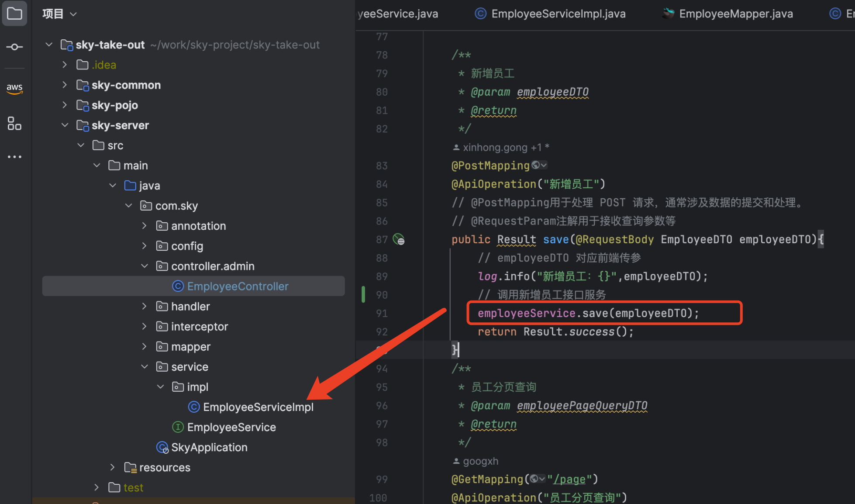Image resolution: width=855 pixels, height=504 pixels.
Task: Click employeePageQueryDTO param in Javadoc
Action: click(x=582, y=406)
